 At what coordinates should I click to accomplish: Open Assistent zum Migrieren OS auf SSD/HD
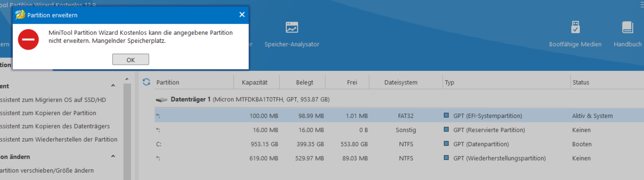click(53, 100)
